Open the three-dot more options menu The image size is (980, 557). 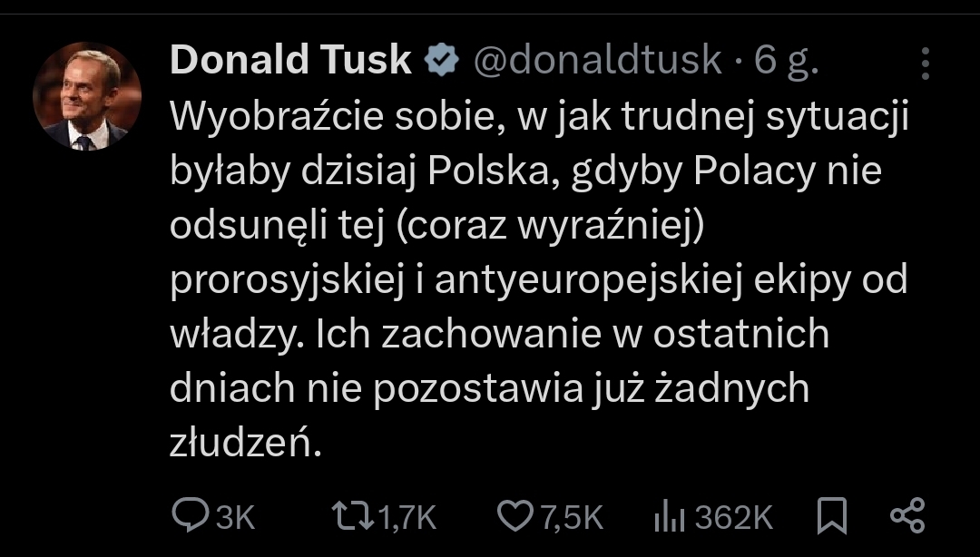(925, 64)
